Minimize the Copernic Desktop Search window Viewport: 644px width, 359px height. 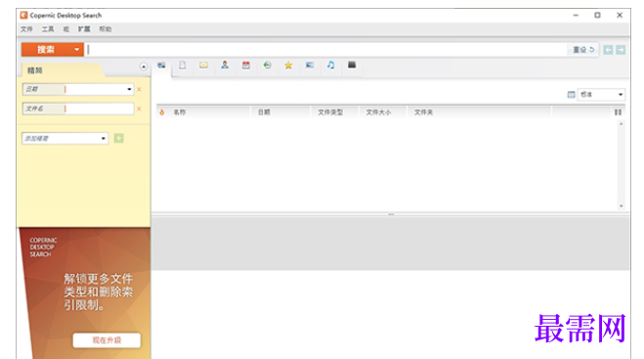click(576, 16)
